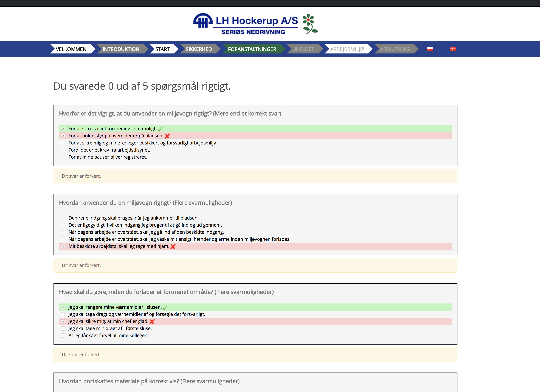This screenshot has width=540, height=392.
Task: Click red cross after 'tage med hjem'
Action: [x=173, y=247]
